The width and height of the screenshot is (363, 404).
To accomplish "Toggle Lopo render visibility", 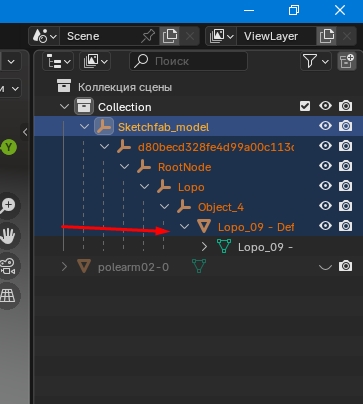I will (x=345, y=186).
